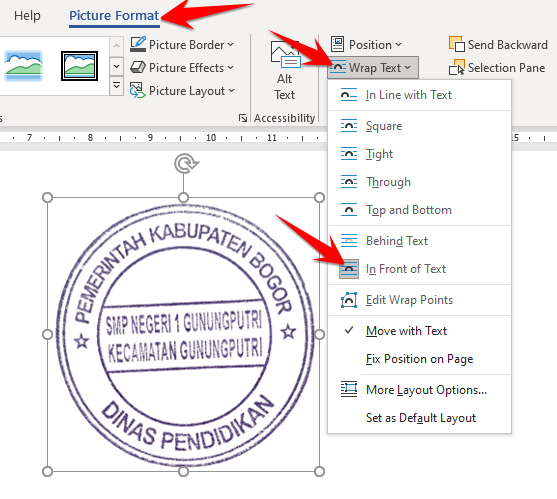Click the Position icon in the ribbon
The height and width of the screenshot is (499, 557).
[337, 44]
